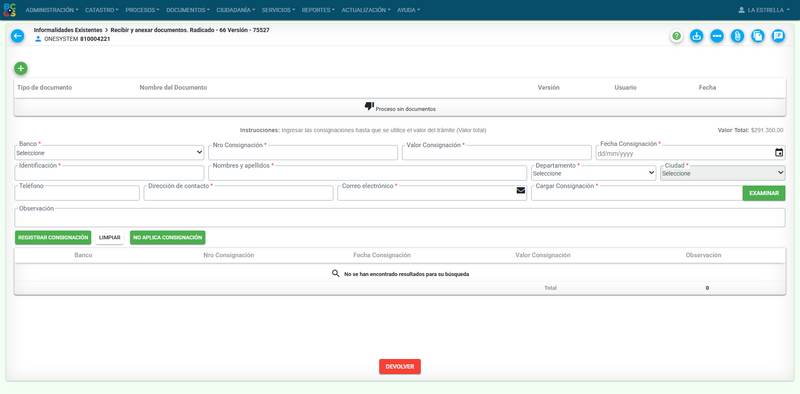This screenshot has width=800, height=394.
Task: Open the Banco dropdown
Action: click(109, 153)
